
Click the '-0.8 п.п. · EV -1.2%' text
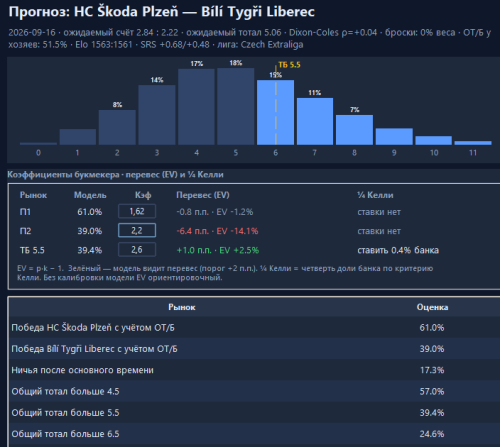click(215, 212)
